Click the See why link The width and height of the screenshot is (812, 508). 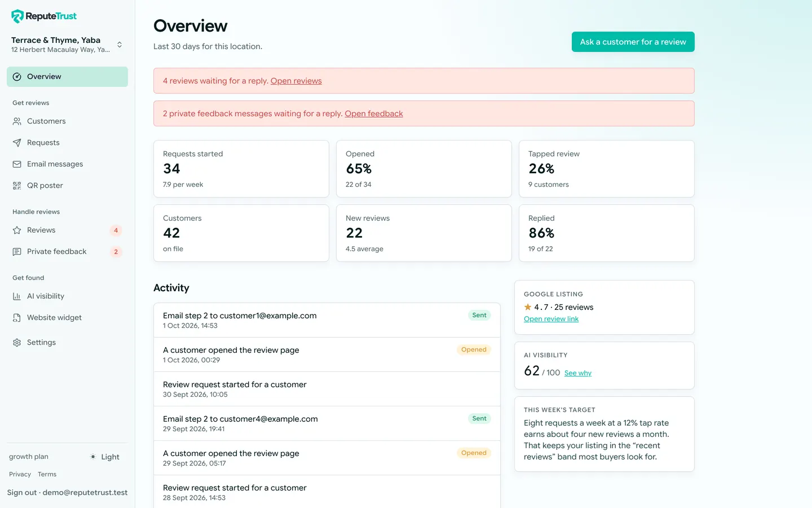click(578, 373)
